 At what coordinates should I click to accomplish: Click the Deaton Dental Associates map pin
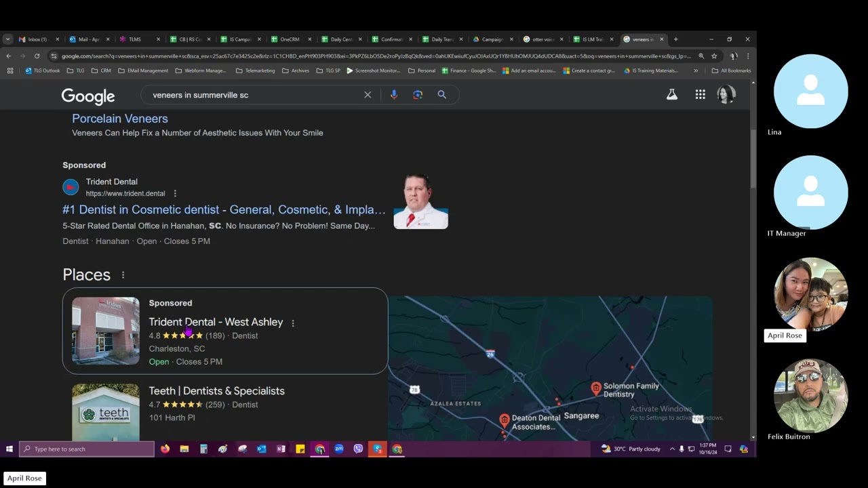point(505,421)
